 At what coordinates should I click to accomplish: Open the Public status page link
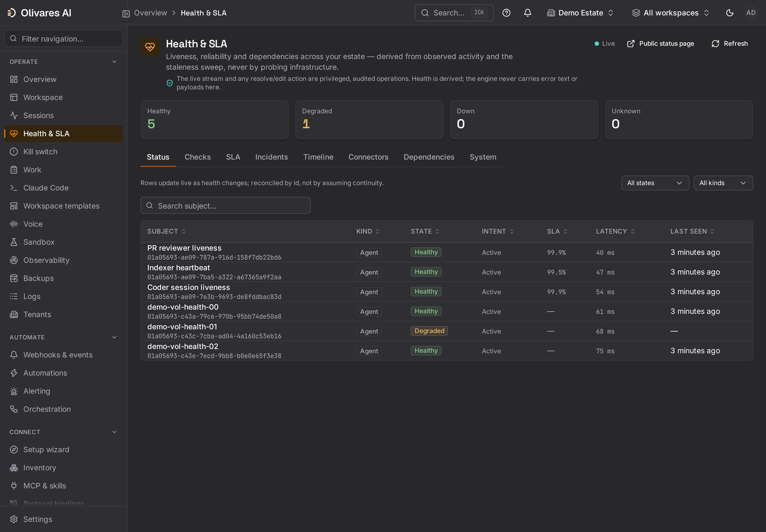660,44
